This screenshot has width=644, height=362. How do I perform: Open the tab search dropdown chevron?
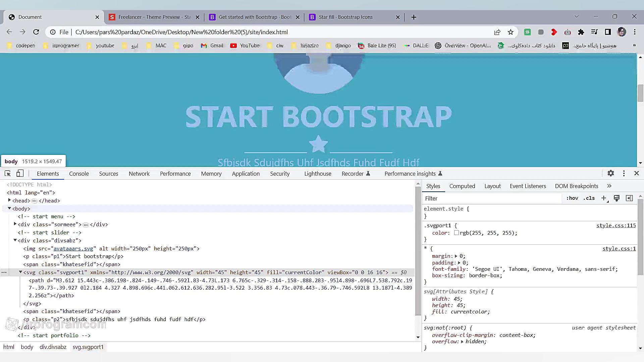pos(577,16)
